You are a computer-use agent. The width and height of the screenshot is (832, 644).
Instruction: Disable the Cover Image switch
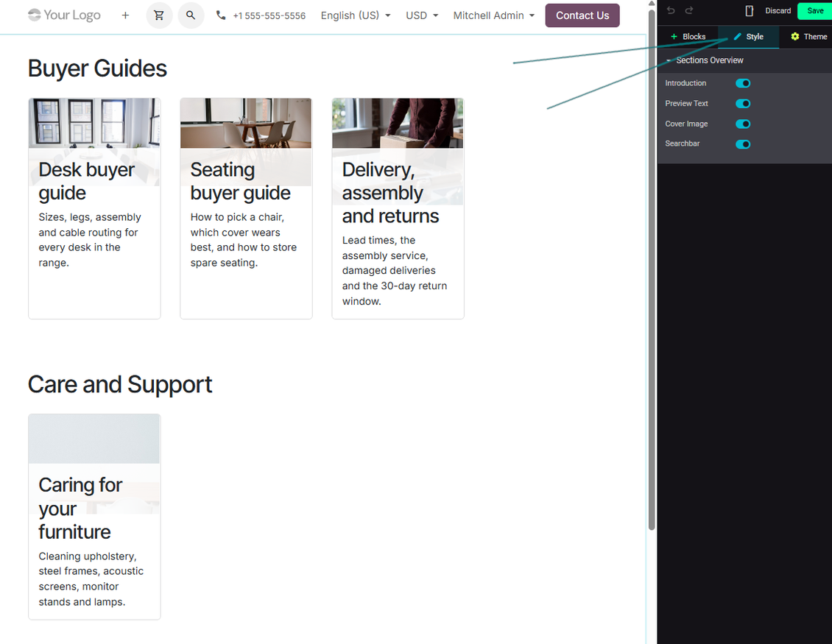(743, 124)
